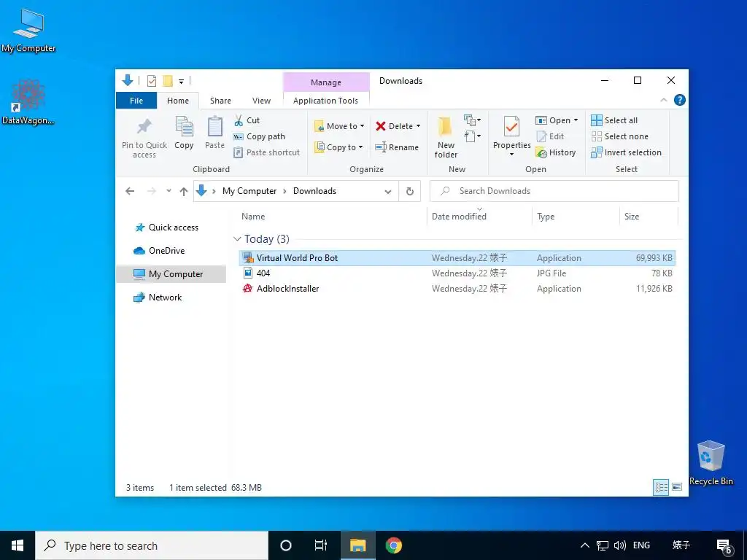Open New item dropdown in New group
747x560 pixels.
point(473,120)
